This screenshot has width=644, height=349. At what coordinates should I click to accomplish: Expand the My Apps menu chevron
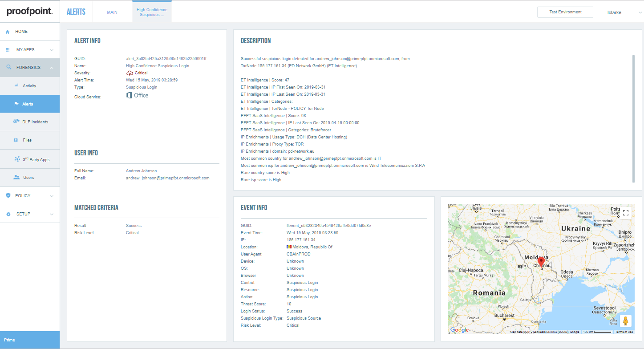(x=52, y=50)
